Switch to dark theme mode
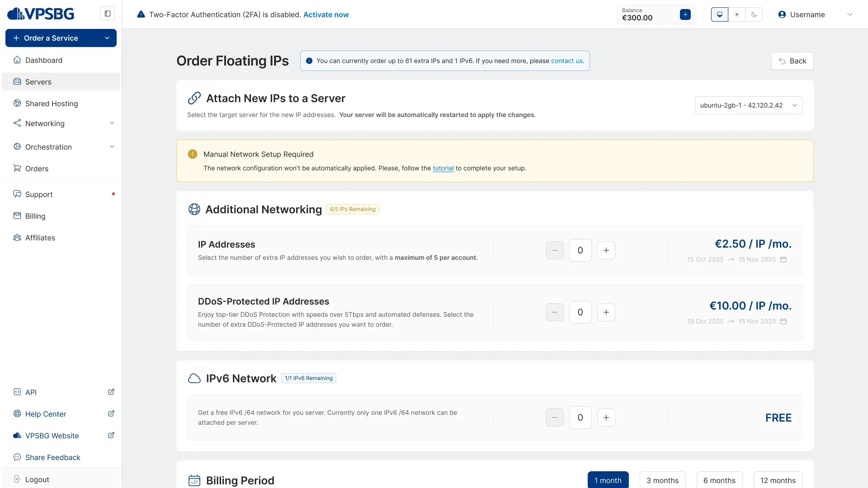868x488 pixels. 754,14
